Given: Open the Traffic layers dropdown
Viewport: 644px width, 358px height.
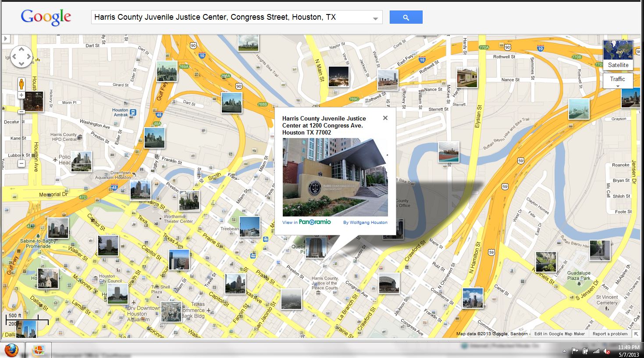Looking at the screenshot, I should pyautogui.click(x=618, y=81).
